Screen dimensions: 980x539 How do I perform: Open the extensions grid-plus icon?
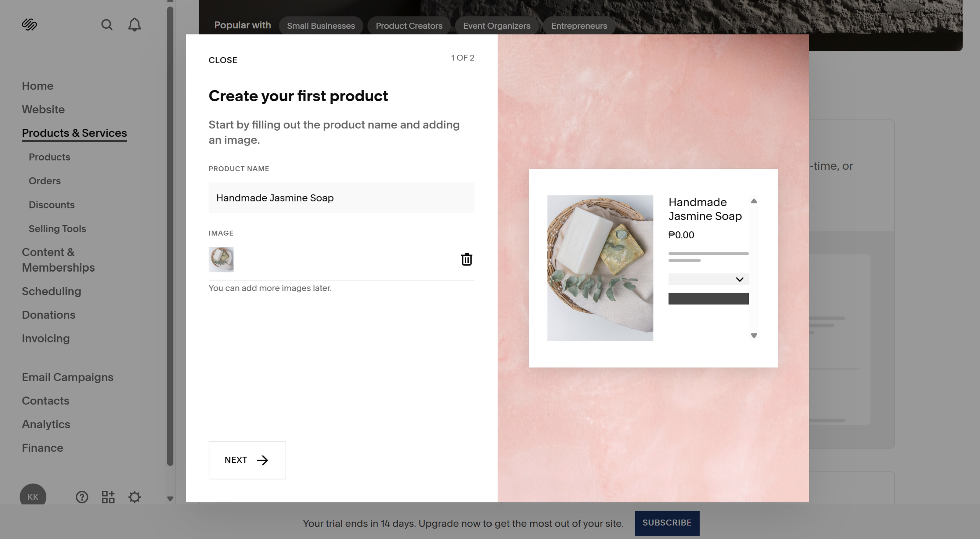tap(108, 497)
